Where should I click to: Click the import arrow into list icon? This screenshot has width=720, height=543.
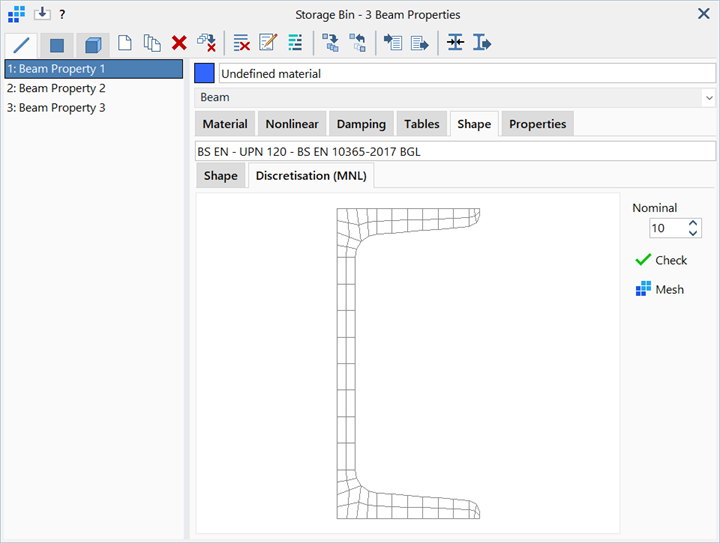click(x=393, y=43)
